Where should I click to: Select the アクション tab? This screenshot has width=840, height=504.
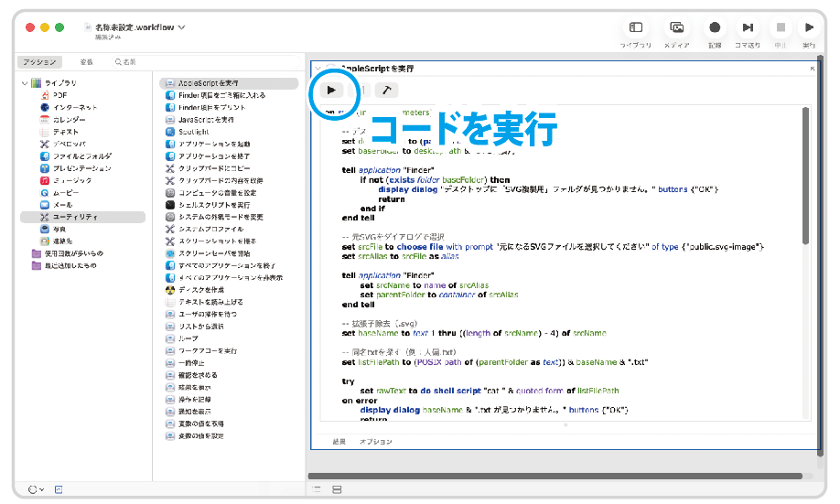coord(40,62)
